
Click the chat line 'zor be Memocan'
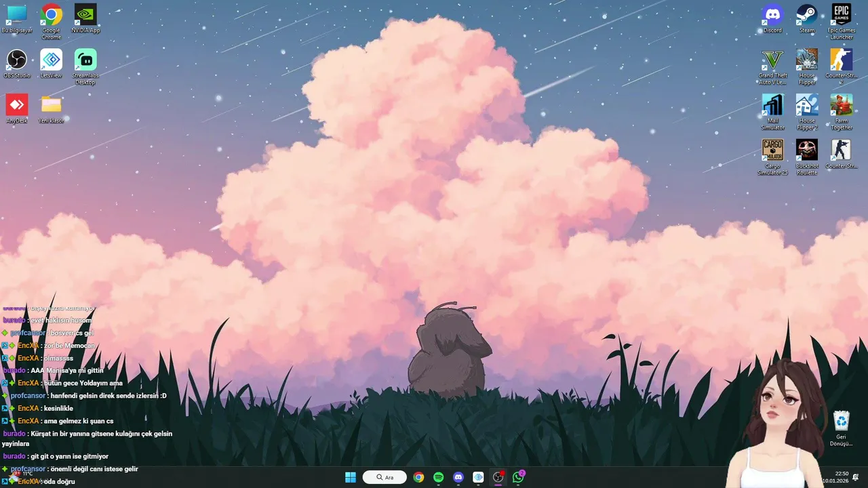click(70, 346)
